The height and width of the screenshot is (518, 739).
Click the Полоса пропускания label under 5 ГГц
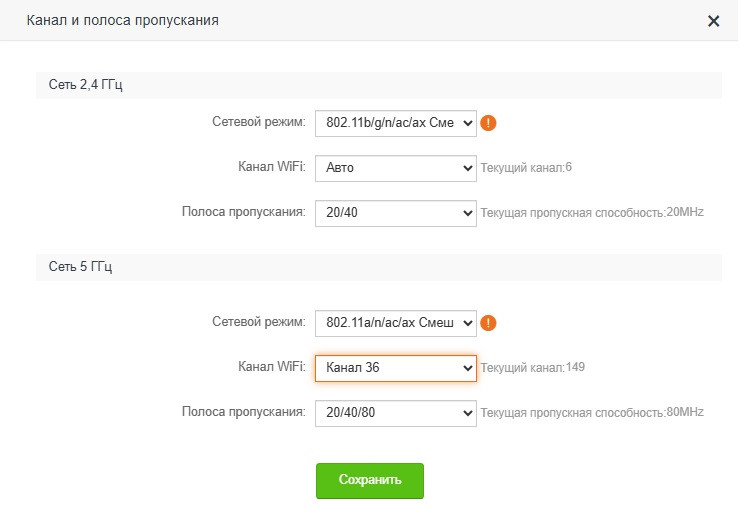[x=243, y=411]
